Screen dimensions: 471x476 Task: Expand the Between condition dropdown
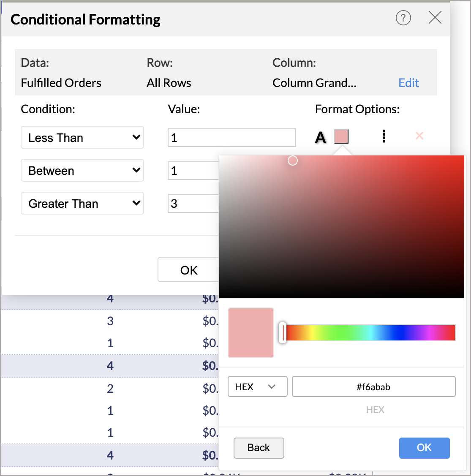(x=82, y=171)
